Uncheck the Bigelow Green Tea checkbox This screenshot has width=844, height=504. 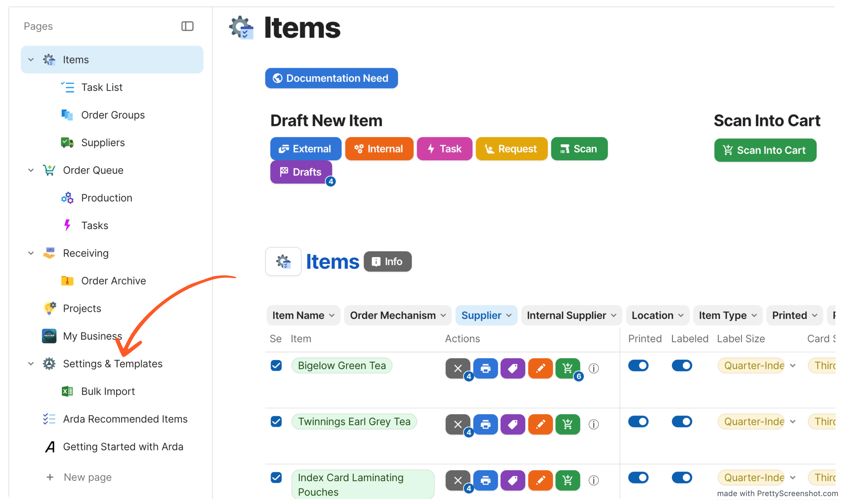(x=276, y=365)
